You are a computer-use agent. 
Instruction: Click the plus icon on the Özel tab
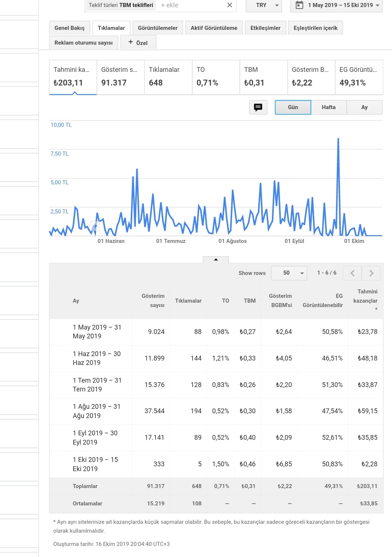tap(130, 42)
